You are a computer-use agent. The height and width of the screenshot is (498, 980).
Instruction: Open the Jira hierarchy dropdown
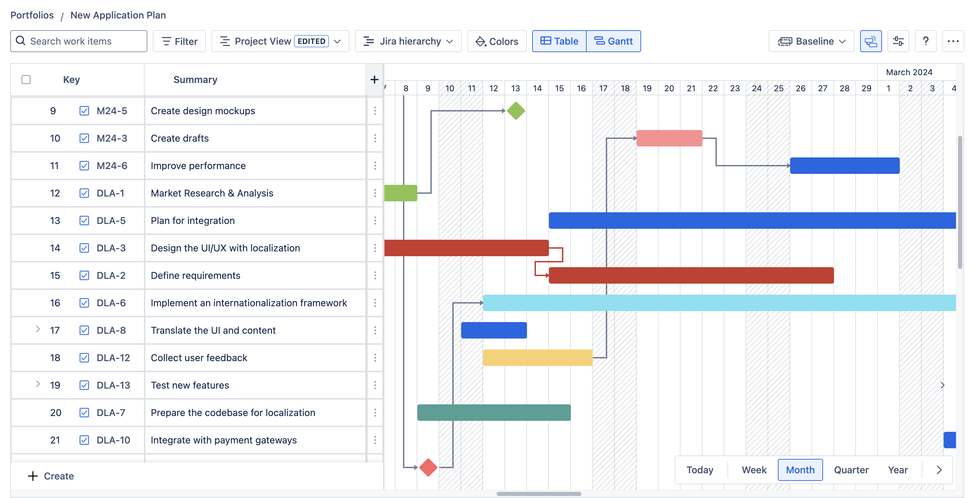[x=408, y=41]
